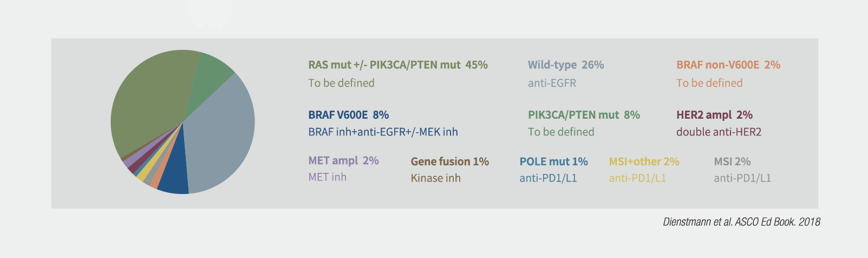Click the Kinase inh therapy text
The width and height of the screenshot is (868, 258).
pyautogui.click(x=435, y=178)
